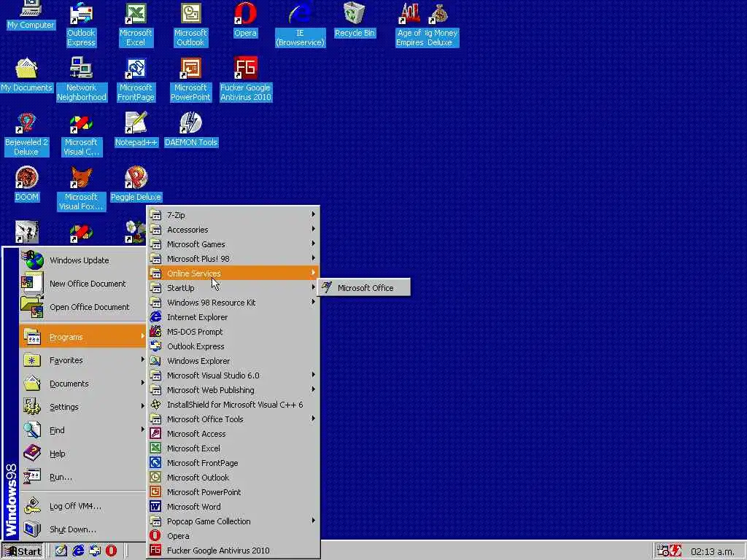Open Windows Update from Start menu
The width and height of the screenshot is (747, 560).
click(83, 260)
